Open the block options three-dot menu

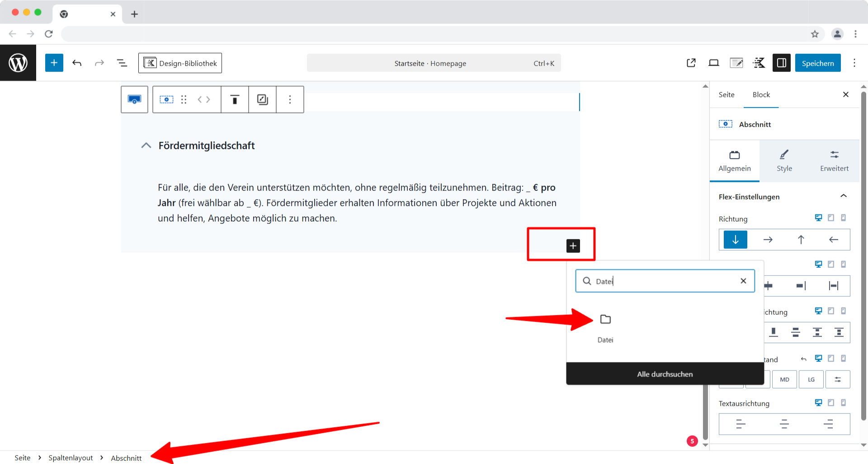pos(290,99)
